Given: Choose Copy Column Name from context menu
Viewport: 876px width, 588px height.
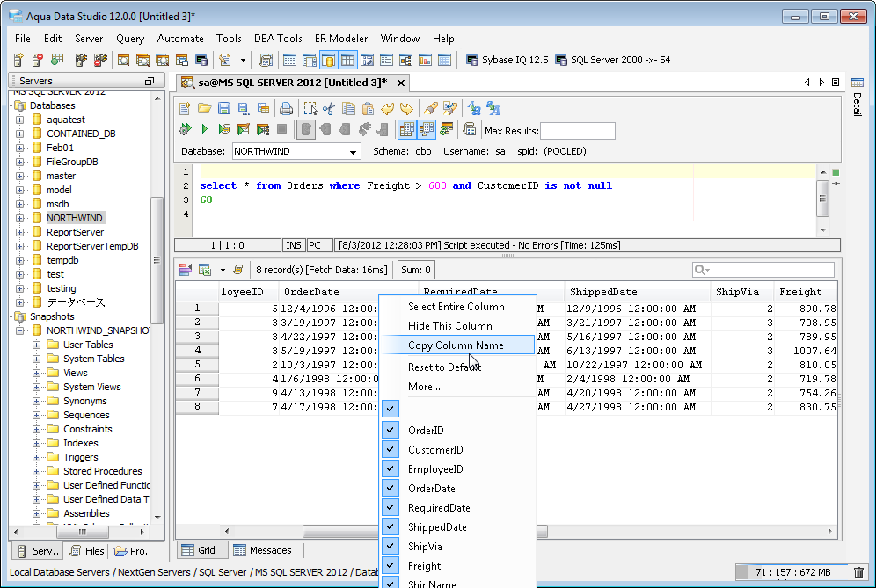Looking at the screenshot, I should [x=456, y=345].
